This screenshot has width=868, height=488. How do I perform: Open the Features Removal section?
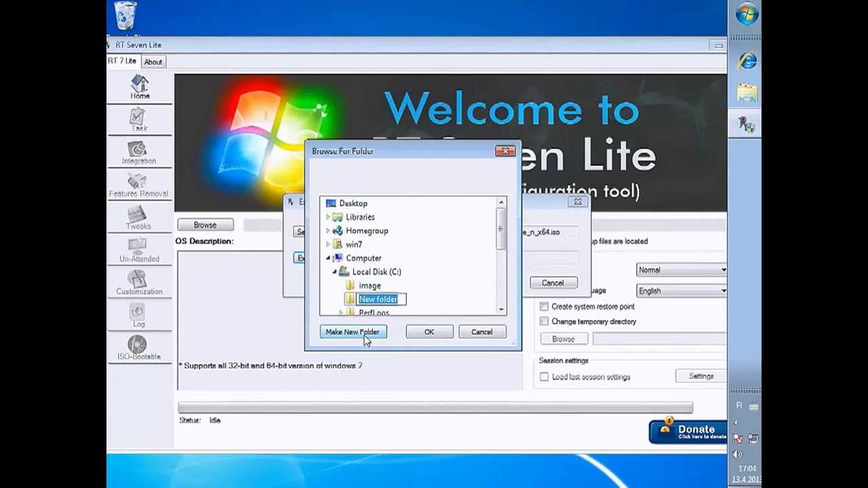138,185
